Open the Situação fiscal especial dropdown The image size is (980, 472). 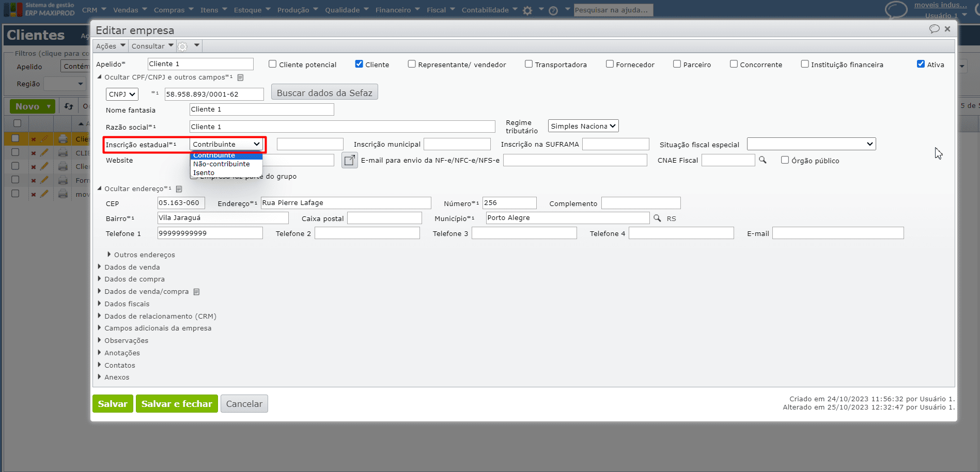(x=811, y=144)
